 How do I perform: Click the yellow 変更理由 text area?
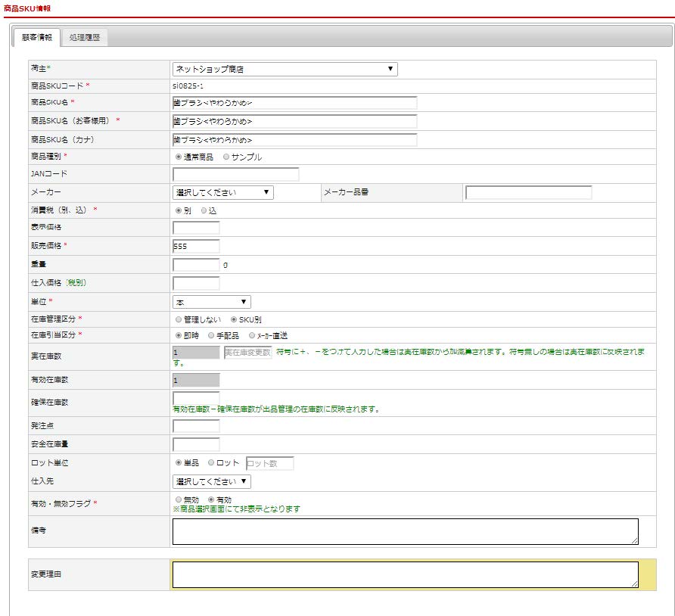pyautogui.click(x=405, y=574)
